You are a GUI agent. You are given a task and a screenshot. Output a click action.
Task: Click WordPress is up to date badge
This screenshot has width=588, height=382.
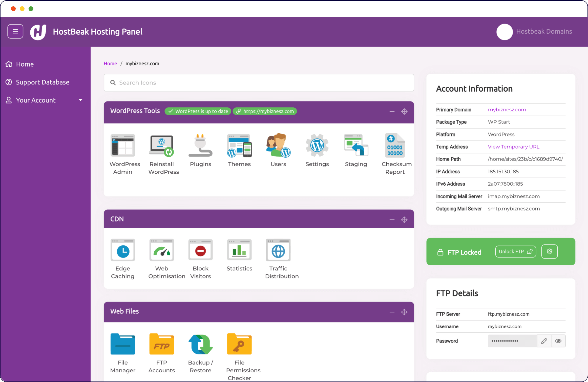(198, 111)
